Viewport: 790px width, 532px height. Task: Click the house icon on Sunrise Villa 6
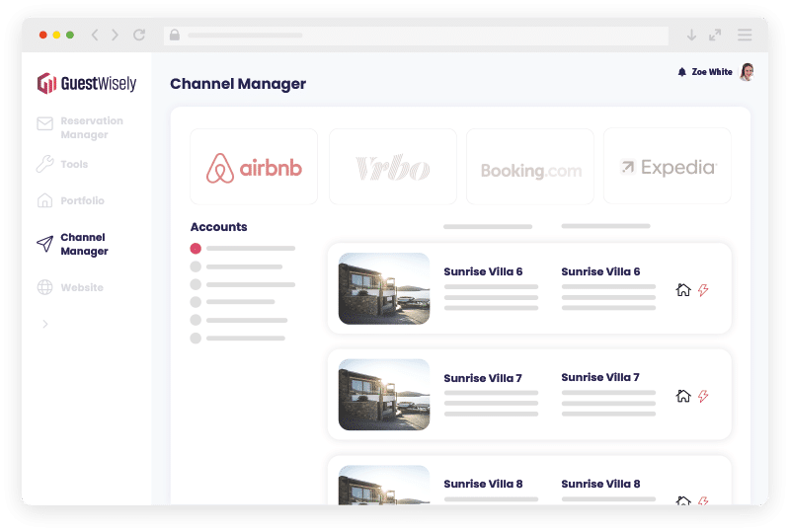[683, 290]
